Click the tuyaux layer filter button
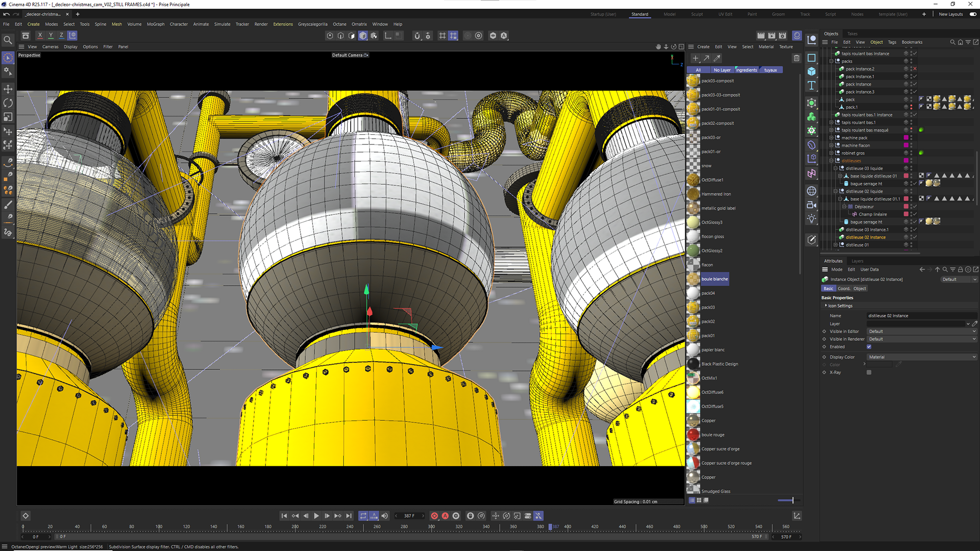 point(770,70)
